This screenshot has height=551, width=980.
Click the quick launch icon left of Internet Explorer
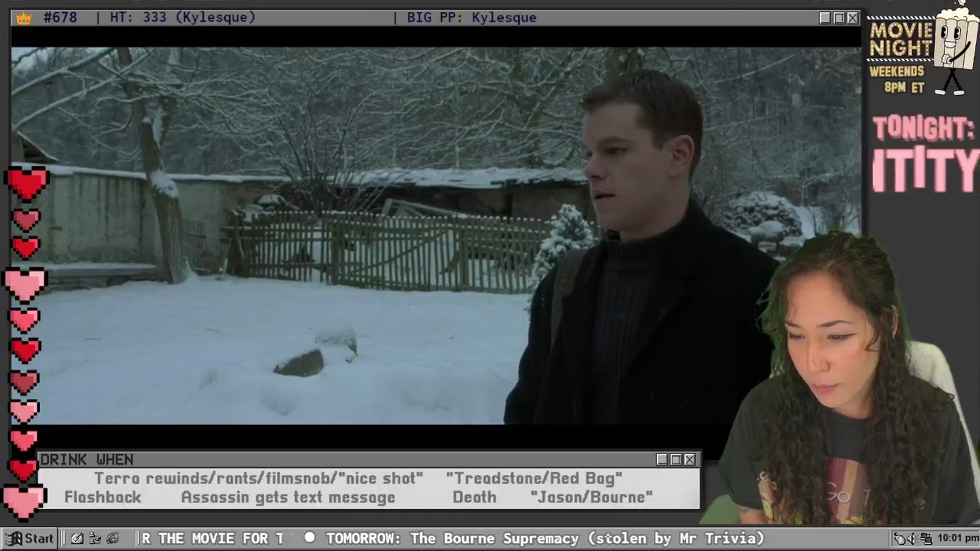[x=95, y=538]
